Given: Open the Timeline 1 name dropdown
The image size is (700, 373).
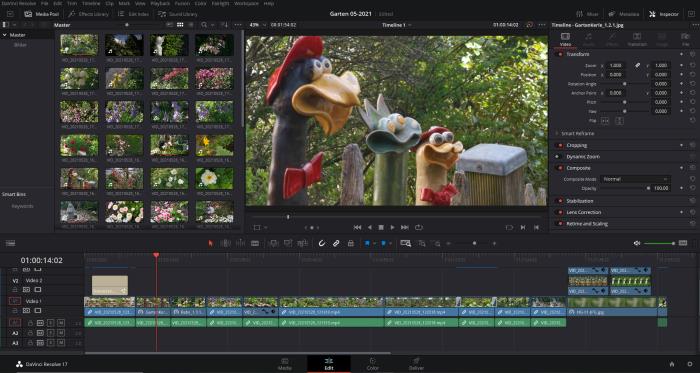Looking at the screenshot, I should tap(396, 25).
